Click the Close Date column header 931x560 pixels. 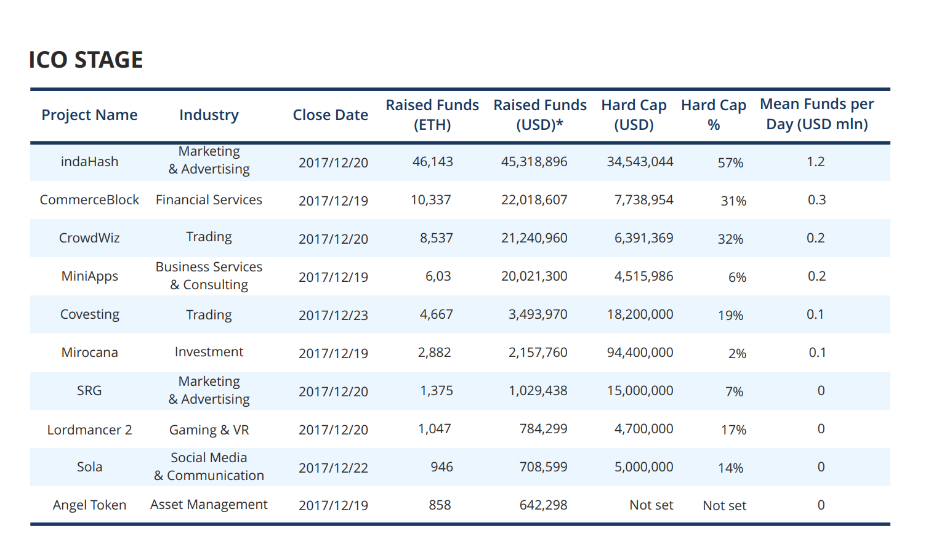(331, 115)
